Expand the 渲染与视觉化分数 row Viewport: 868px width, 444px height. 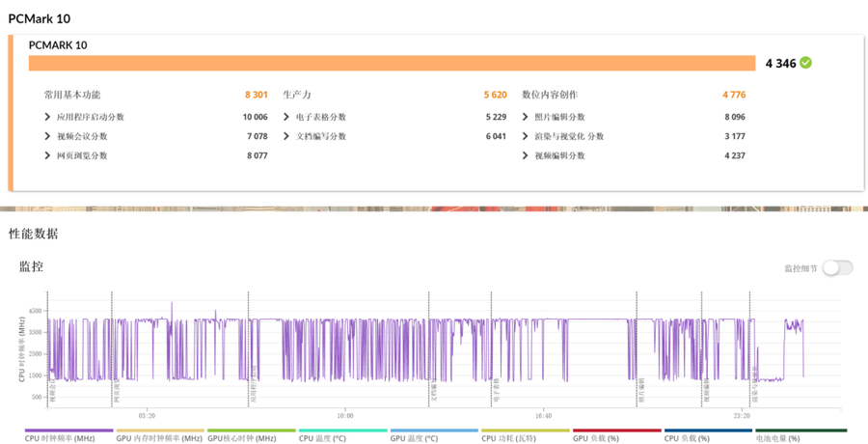[x=527, y=136]
